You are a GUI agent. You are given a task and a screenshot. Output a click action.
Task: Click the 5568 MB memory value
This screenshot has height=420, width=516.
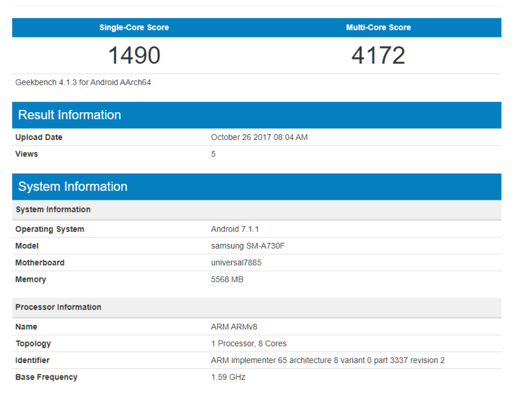point(227,280)
